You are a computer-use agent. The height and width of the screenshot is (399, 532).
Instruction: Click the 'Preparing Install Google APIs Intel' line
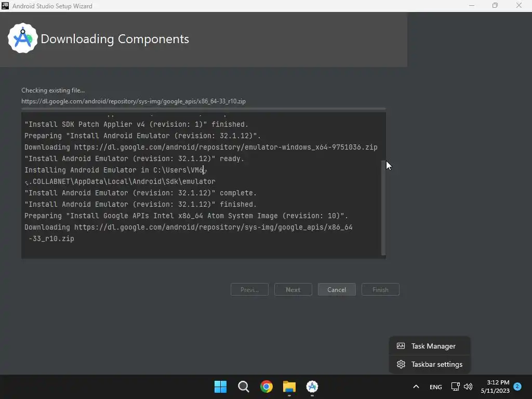tap(187, 216)
